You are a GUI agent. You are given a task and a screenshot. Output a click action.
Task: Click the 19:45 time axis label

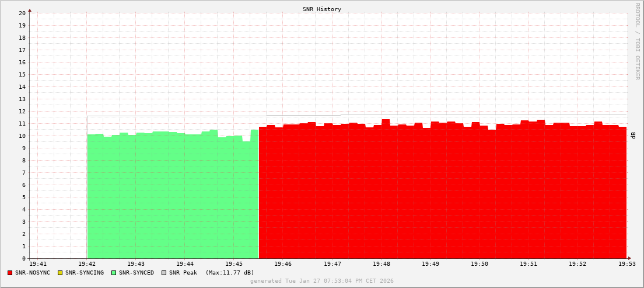(234, 264)
